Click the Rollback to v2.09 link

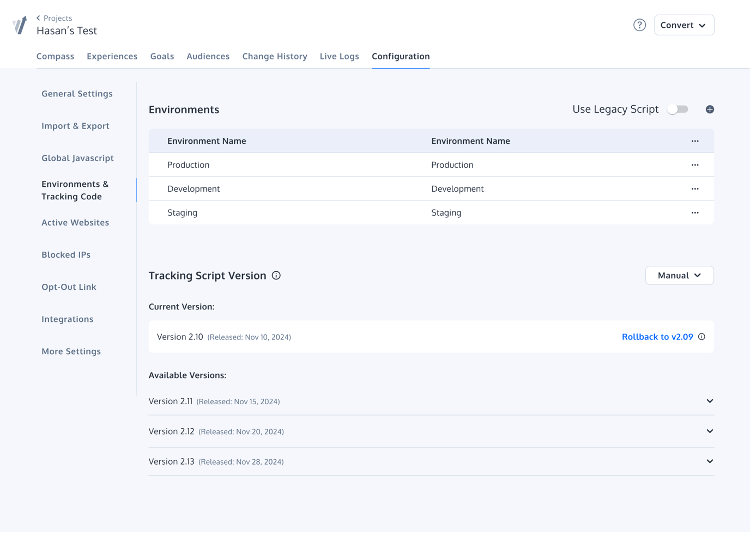[657, 337]
